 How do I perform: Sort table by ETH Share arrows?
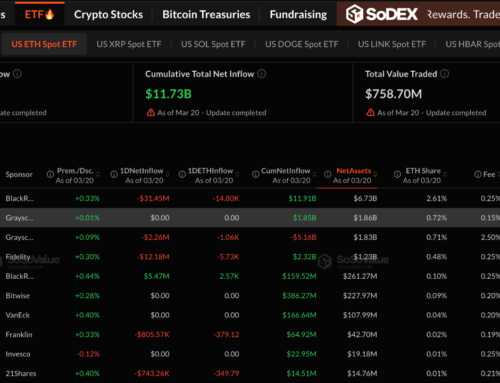coord(445,174)
